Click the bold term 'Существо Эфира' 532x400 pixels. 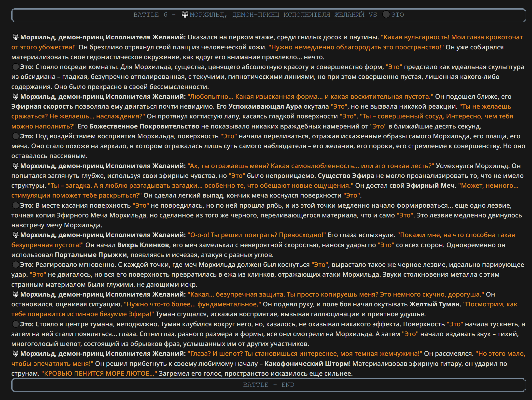(346, 176)
